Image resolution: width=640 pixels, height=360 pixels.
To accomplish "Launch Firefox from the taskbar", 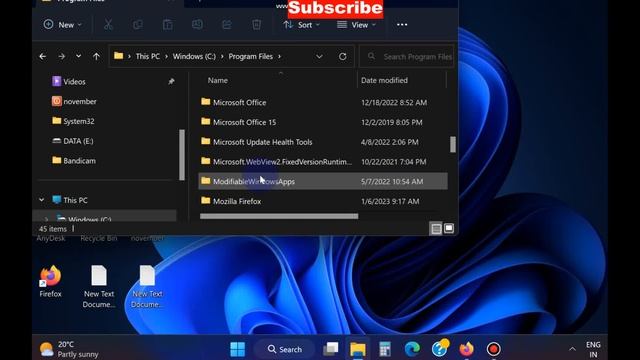I will pyautogui.click(x=467, y=349).
